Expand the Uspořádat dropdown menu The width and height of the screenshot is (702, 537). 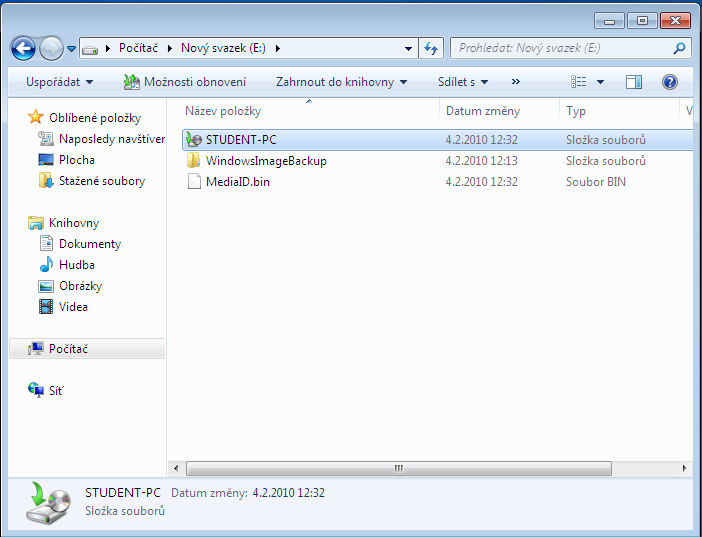(59, 82)
